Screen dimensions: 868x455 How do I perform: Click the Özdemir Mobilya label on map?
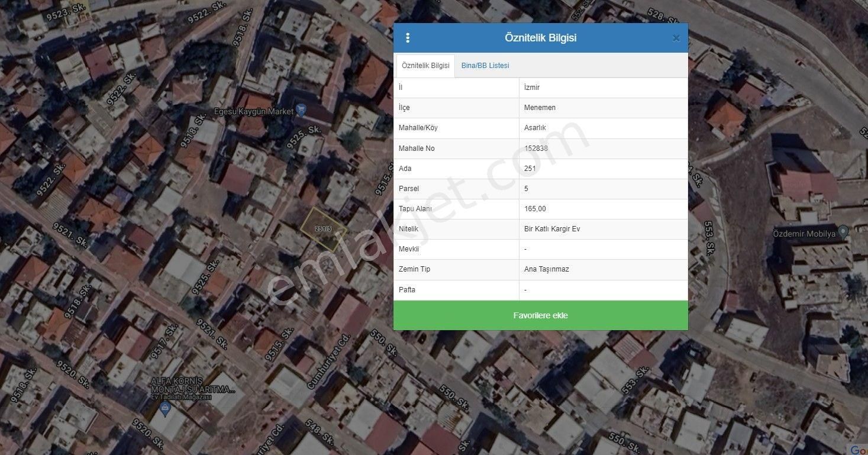click(805, 234)
